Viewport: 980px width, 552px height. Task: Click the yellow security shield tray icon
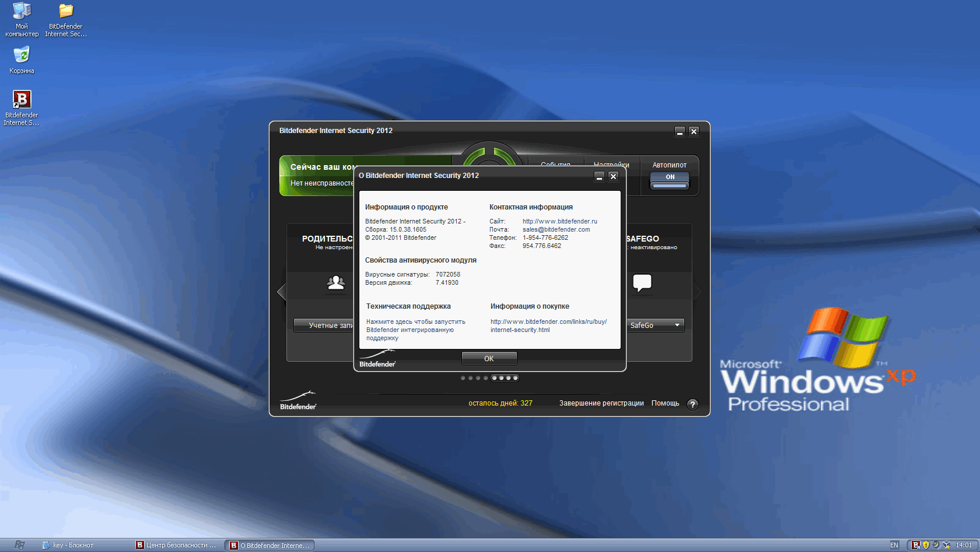point(926,545)
